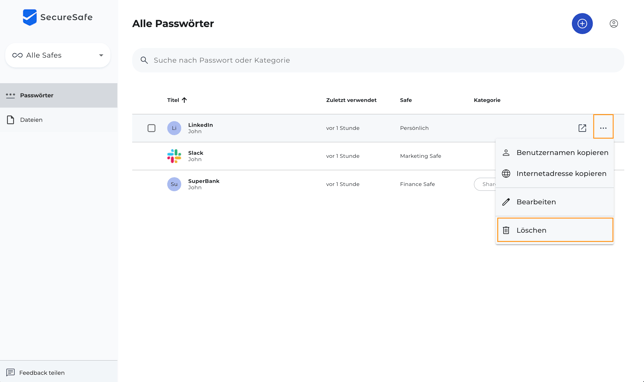Click Feedback teilen at the bottom

pos(36,373)
